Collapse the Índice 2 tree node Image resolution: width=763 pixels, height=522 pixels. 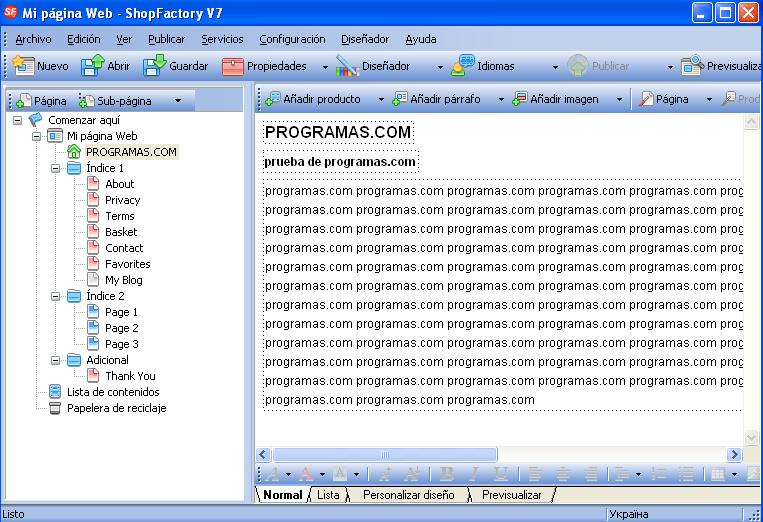click(x=55, y=296)
